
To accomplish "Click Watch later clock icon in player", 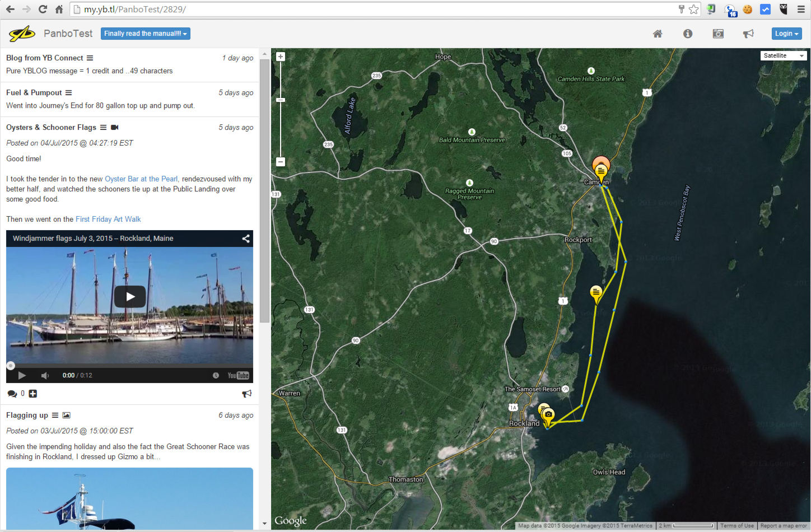I will [x=216, y=375].
